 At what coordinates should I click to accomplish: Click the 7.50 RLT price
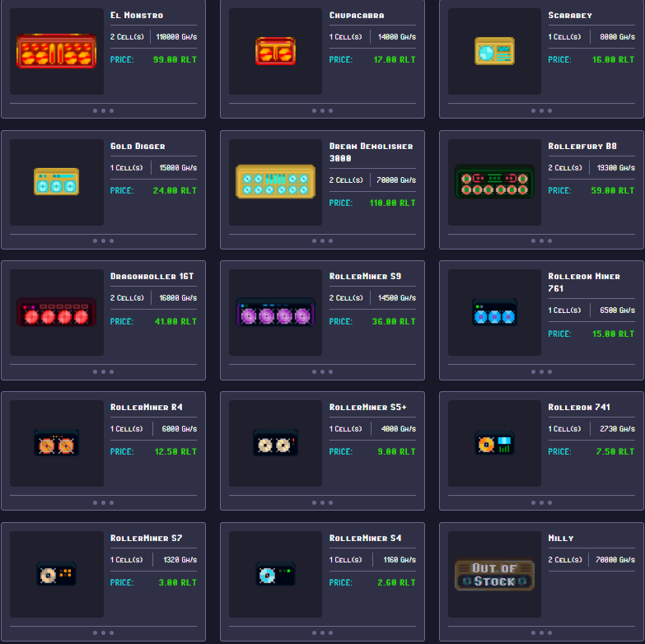point(615,451)
